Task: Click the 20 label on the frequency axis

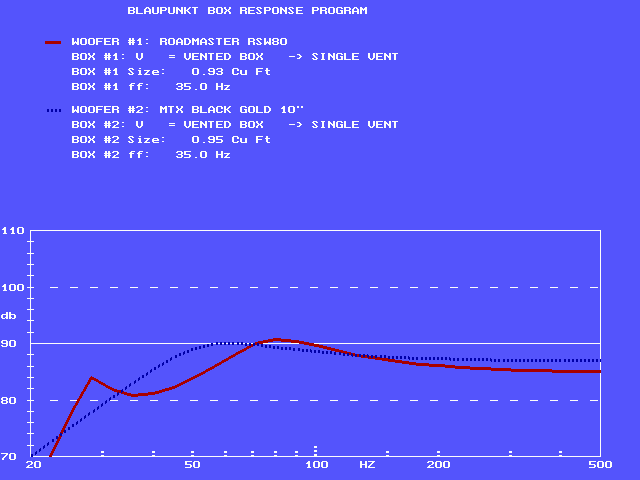Action: click(33, 465)
